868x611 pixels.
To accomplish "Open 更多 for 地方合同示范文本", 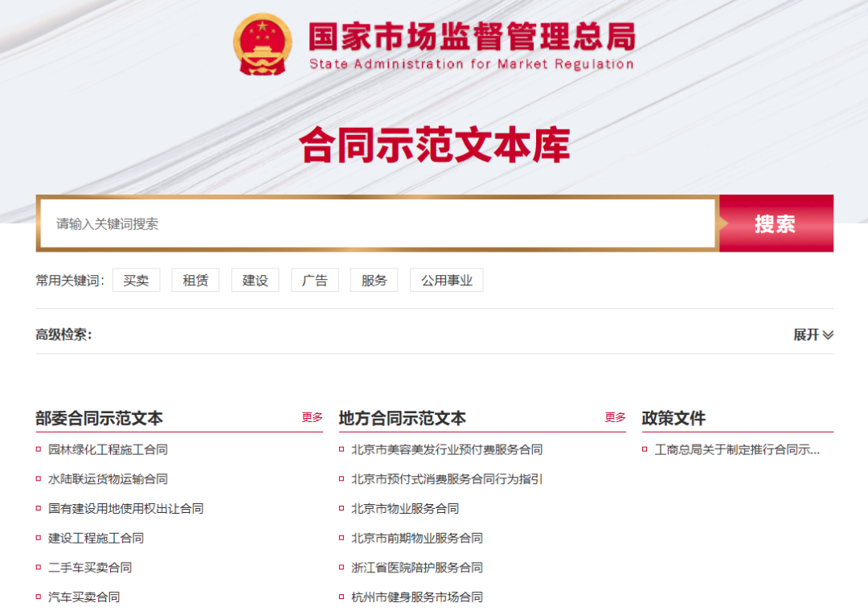I will [615, 417].
